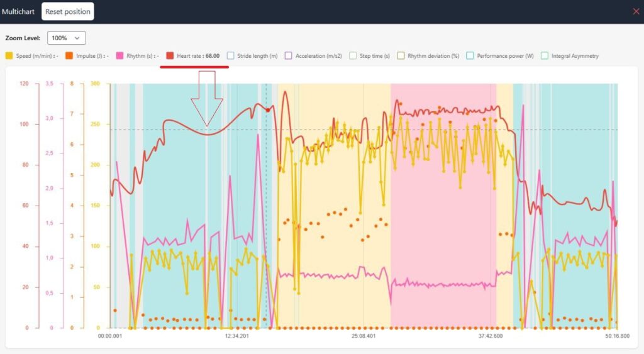Enable the Stride length (m) series

pos(230,56)
